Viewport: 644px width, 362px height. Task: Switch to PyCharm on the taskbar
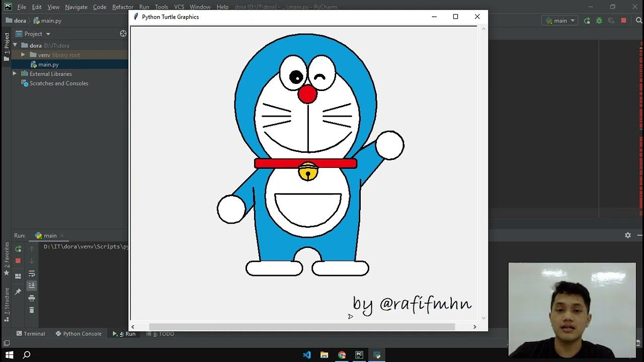point(359,355)
